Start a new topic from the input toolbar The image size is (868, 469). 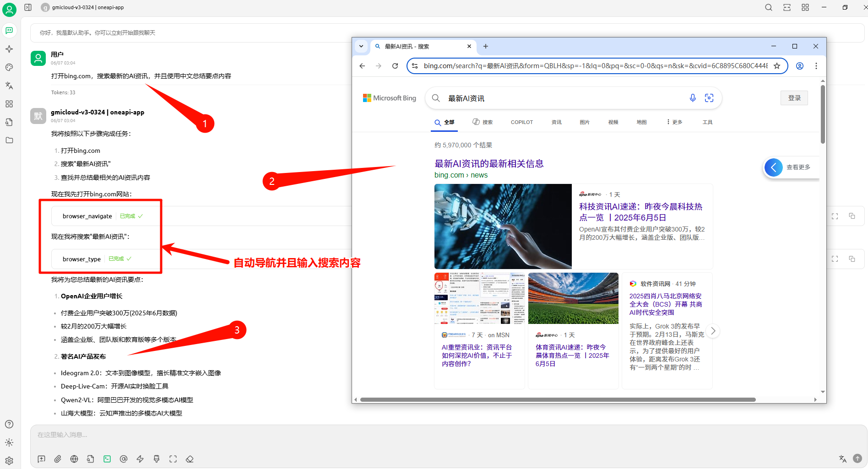click(41, 459)
